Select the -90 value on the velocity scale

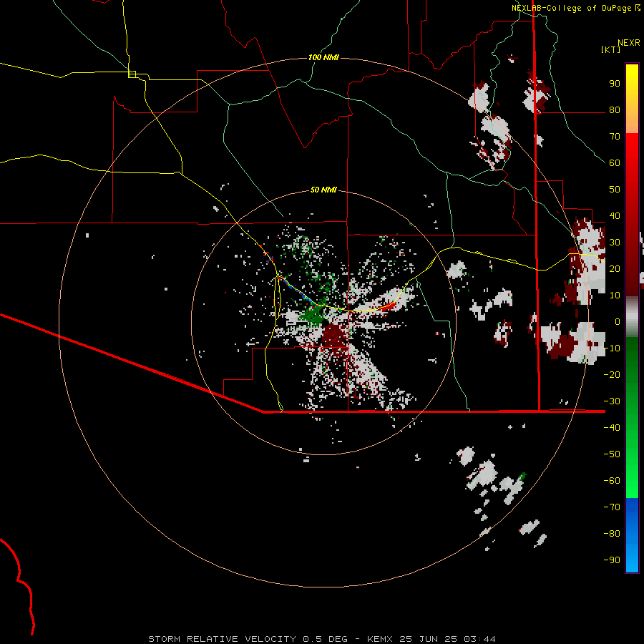pos(612,560)
